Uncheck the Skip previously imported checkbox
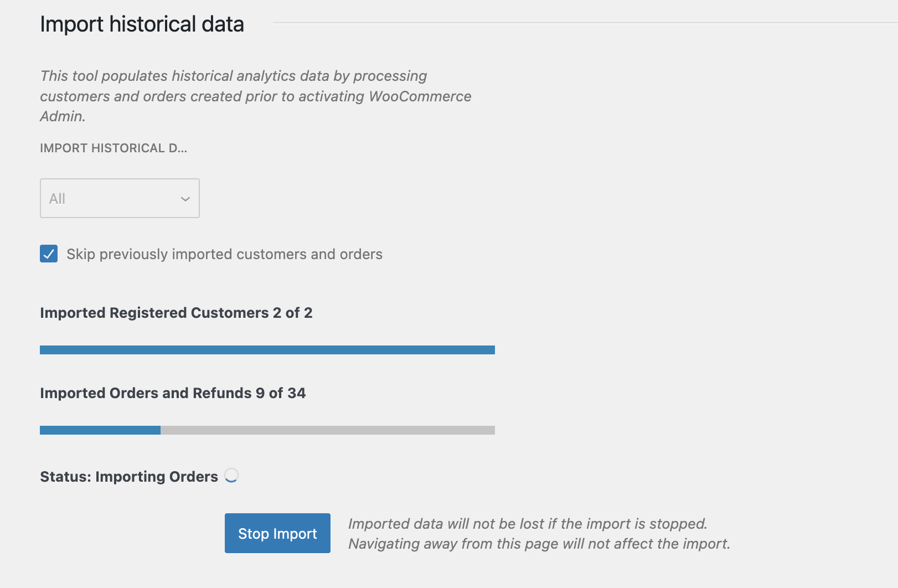The height and width of the screenshot is (588, 898). (49, 254)
